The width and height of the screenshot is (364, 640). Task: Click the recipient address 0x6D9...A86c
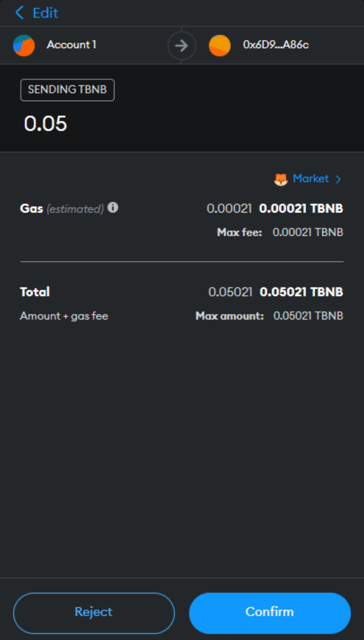276,45
